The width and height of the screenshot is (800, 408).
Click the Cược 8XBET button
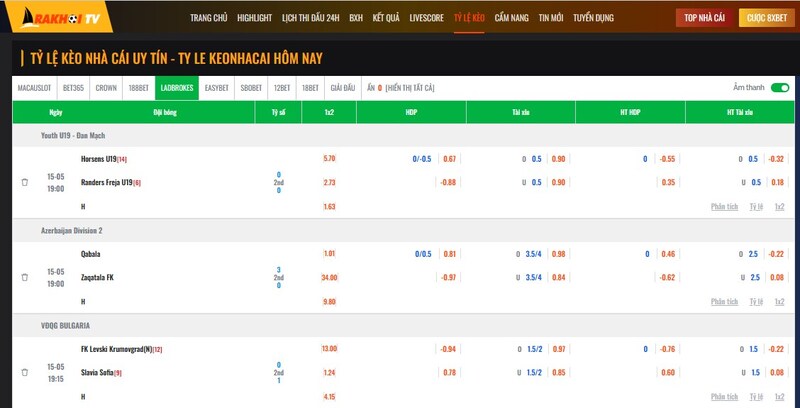point(767,18)
